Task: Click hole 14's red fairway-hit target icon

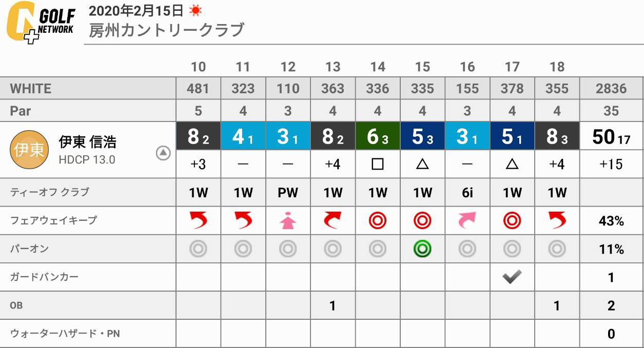Action: [378, 221]
